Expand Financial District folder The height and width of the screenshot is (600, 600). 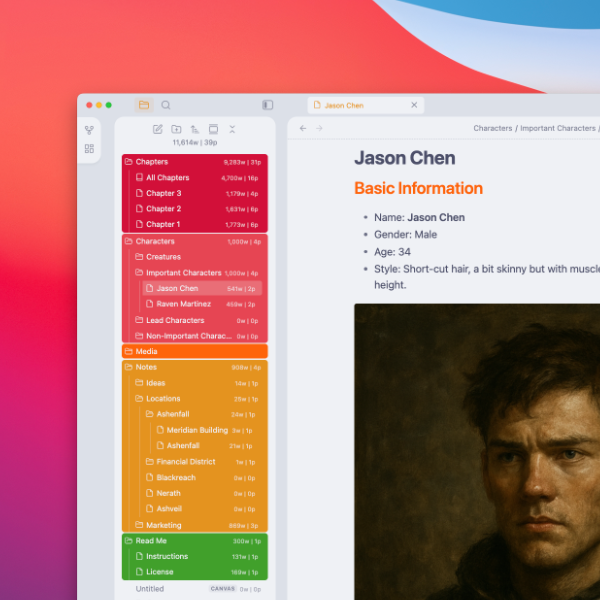(x=202, y=462)
